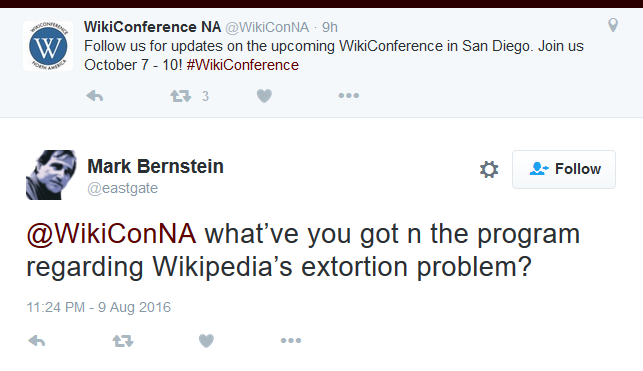
Task: Open the gear settings dropdown
Action: 489,169
